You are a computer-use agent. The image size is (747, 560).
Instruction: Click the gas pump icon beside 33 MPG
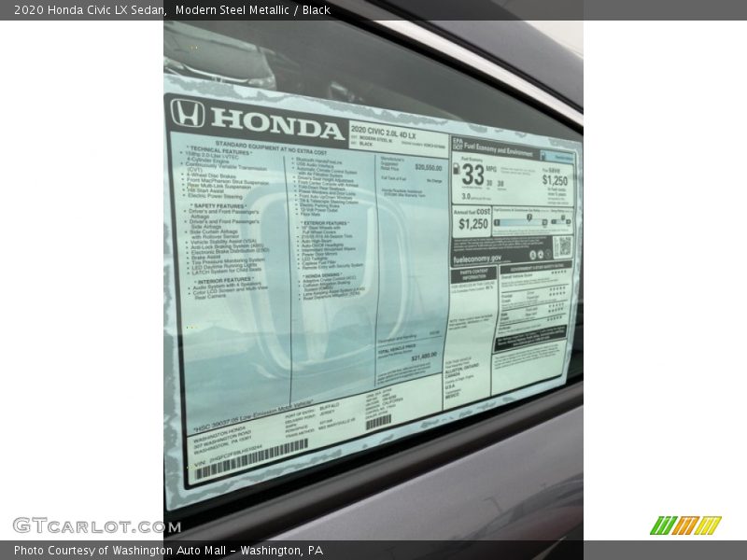pyautogui.click(x=456, y=169)
